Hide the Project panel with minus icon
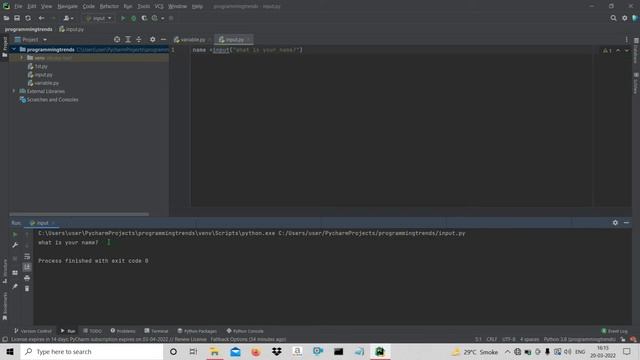This screenshot has width=640, height=360. tap(163, 40)
